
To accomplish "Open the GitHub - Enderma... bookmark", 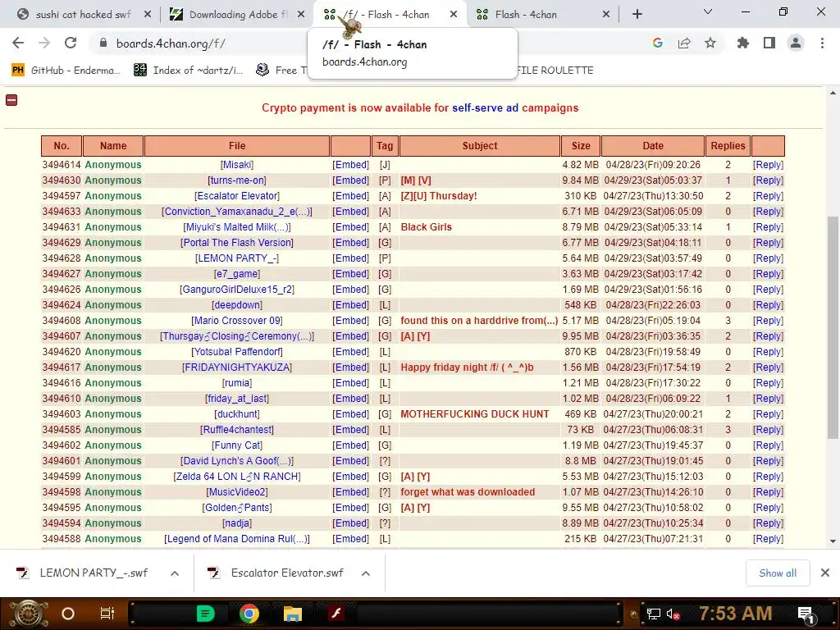I will coord(66,71).
